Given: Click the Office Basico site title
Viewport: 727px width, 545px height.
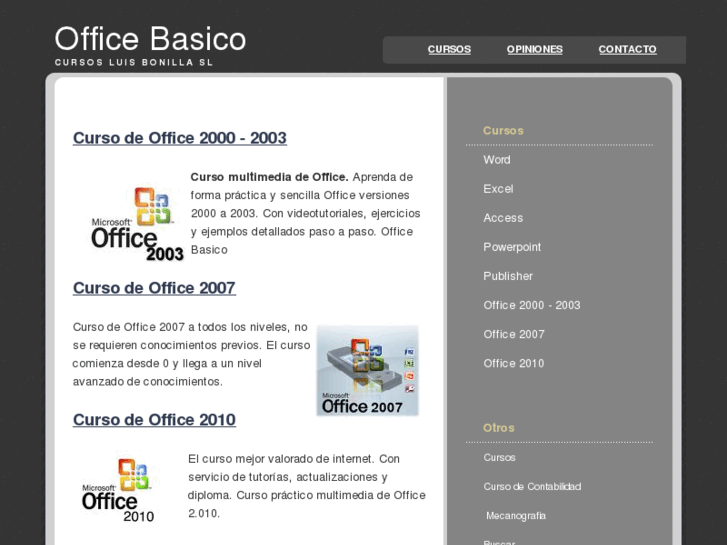Looking at the screenshot, I should [150, 38].
